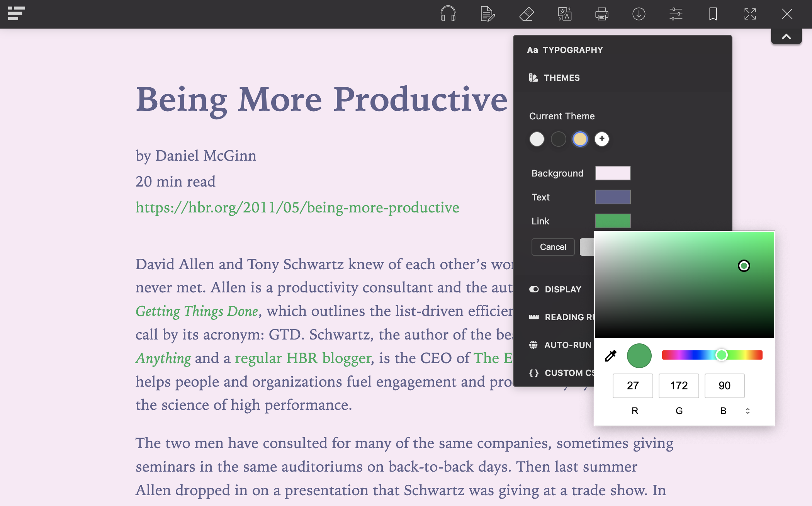Enter fullscreen with the expand arrows icon
812x506 pixels.
click(750, 14)
